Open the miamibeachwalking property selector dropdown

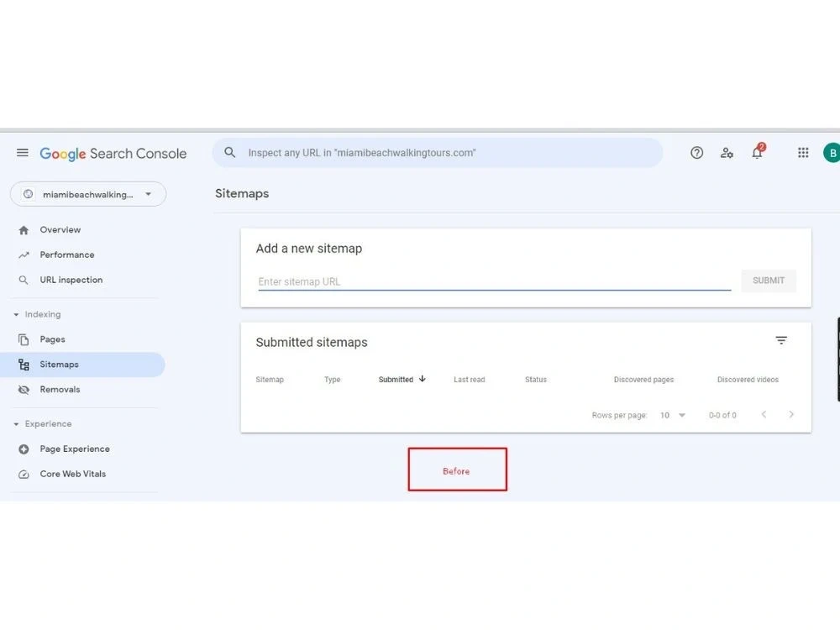click(88, 194)
